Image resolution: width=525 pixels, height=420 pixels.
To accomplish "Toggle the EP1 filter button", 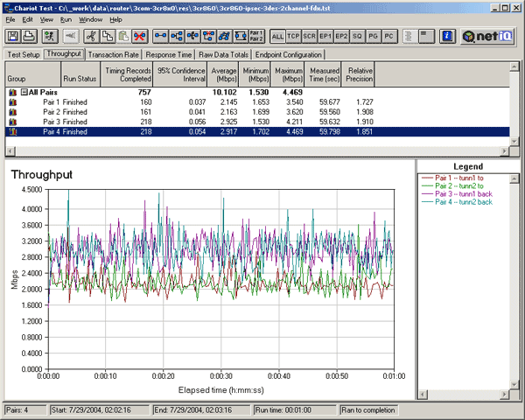I will coord(325,36).
